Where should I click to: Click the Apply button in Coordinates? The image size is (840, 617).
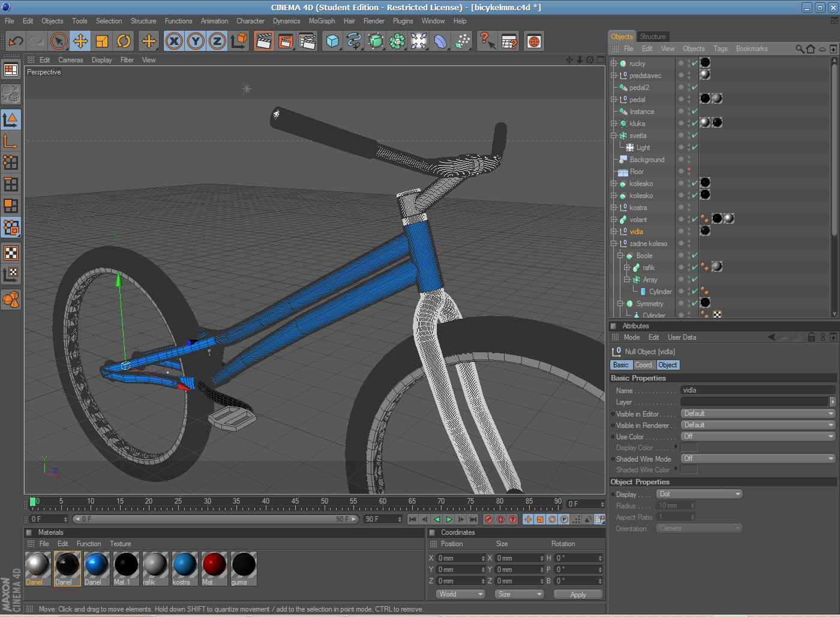tap(578, 594)
